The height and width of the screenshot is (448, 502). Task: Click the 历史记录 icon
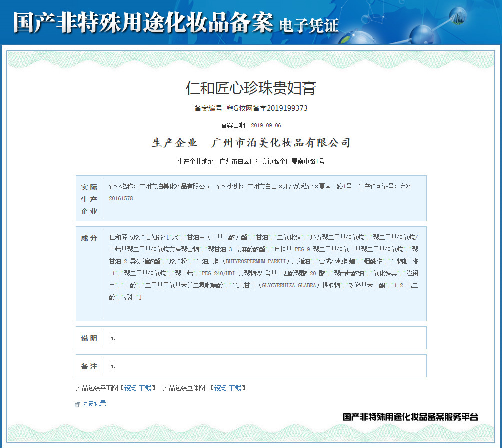click(77, 405)
